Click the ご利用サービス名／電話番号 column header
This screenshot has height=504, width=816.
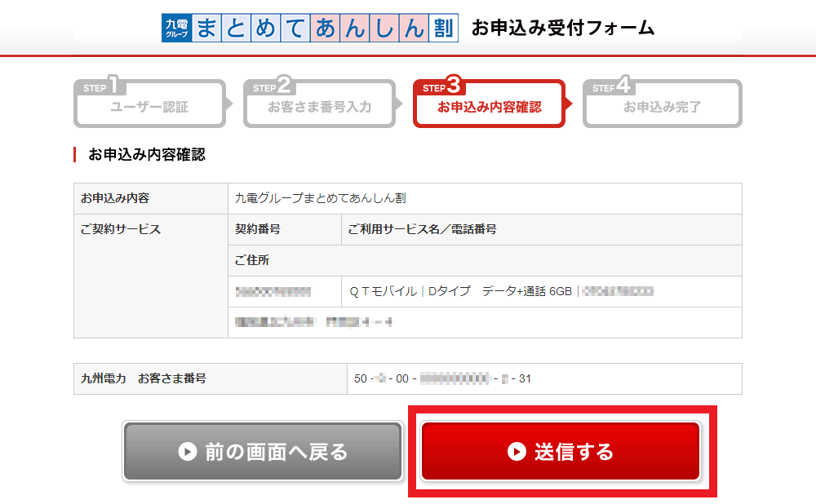coord(542,229)
